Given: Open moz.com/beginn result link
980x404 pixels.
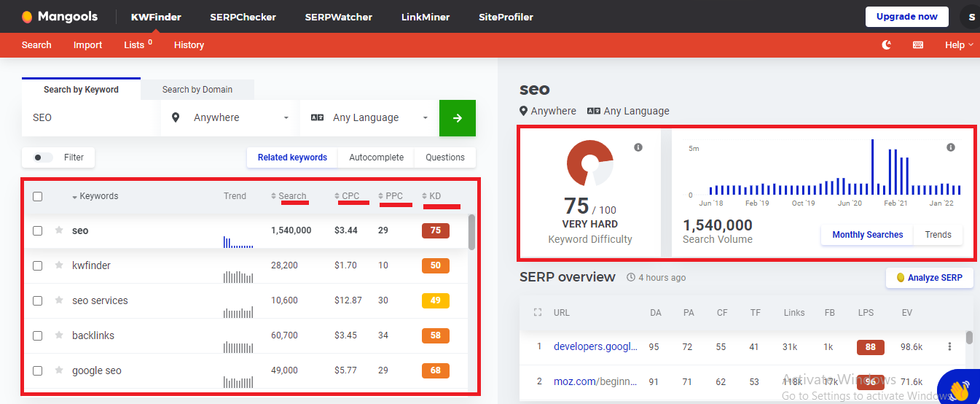Looking at the screenshot, I should (595, 381).
